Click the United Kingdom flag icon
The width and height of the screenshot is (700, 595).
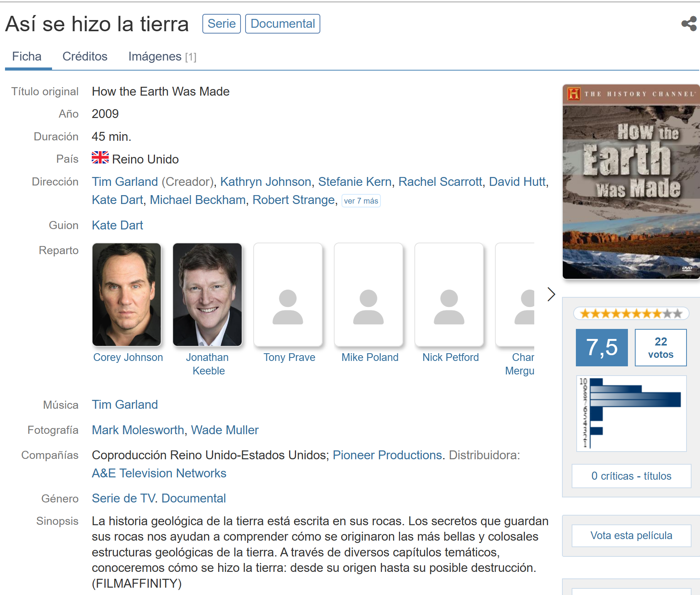pos(100,158)
